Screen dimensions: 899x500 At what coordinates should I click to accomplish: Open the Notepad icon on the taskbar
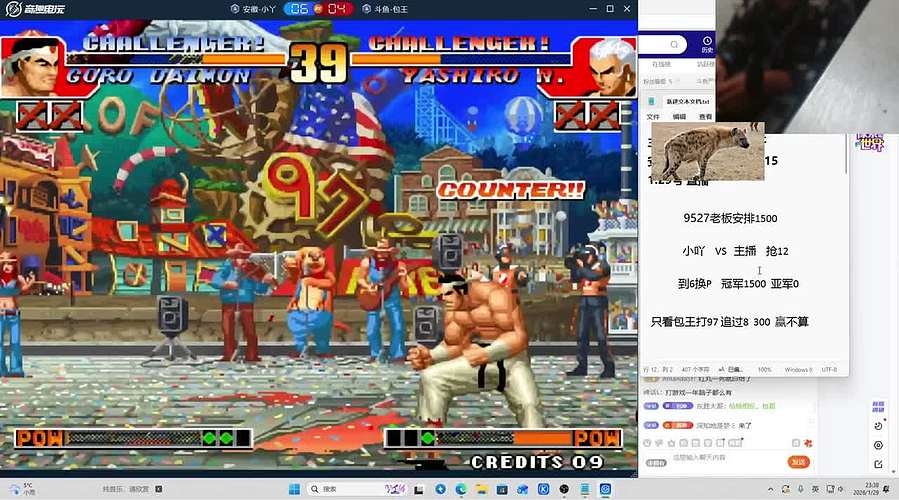585,489
